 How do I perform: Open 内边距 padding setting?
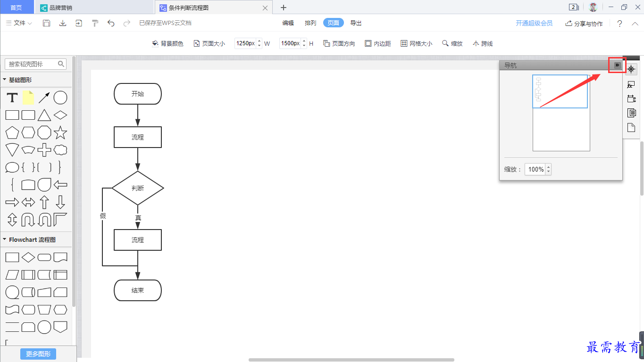(x=378, y=43)
